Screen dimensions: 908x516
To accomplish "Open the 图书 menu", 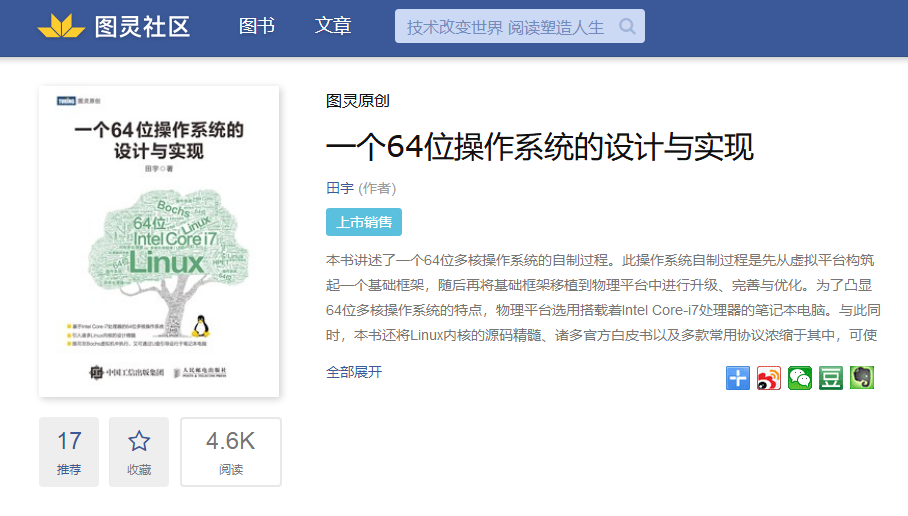I will tap(257, 26).
